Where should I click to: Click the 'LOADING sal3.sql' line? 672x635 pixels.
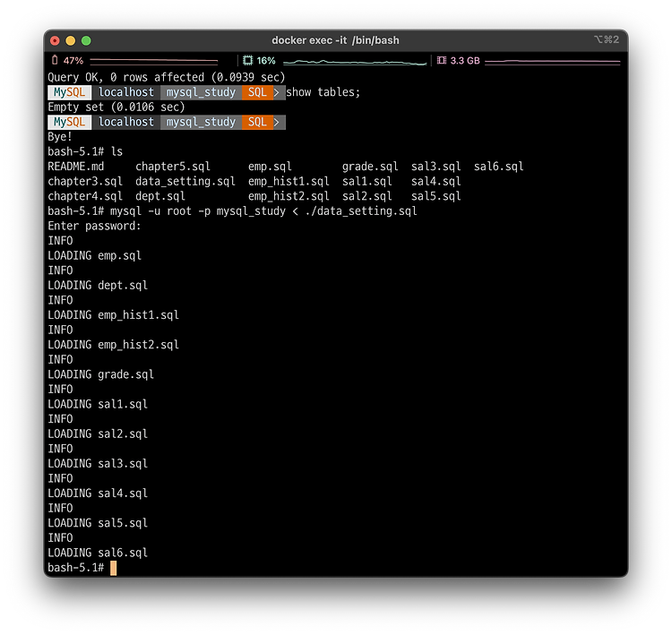pos(98,464)
